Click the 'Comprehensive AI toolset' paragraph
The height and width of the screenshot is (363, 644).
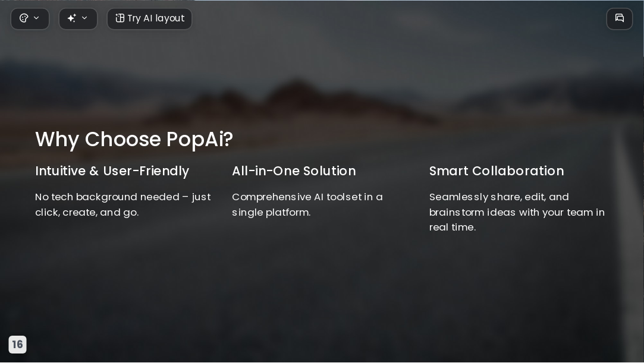pyautogui.click(x=307, y=205)
